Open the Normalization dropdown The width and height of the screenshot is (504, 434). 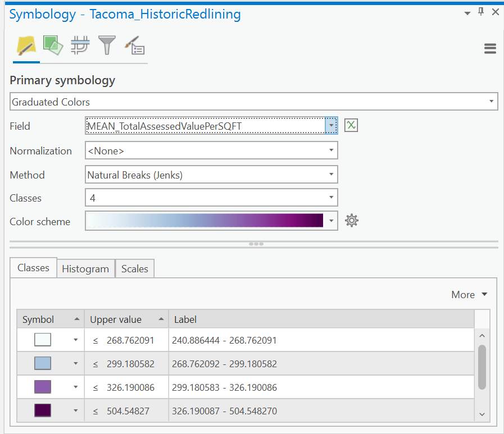point(211,150)
